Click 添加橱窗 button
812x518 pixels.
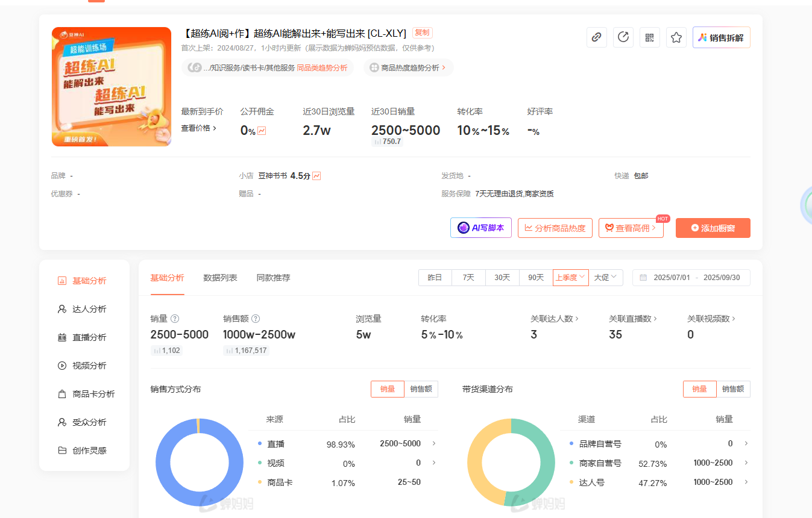(713, 228)
